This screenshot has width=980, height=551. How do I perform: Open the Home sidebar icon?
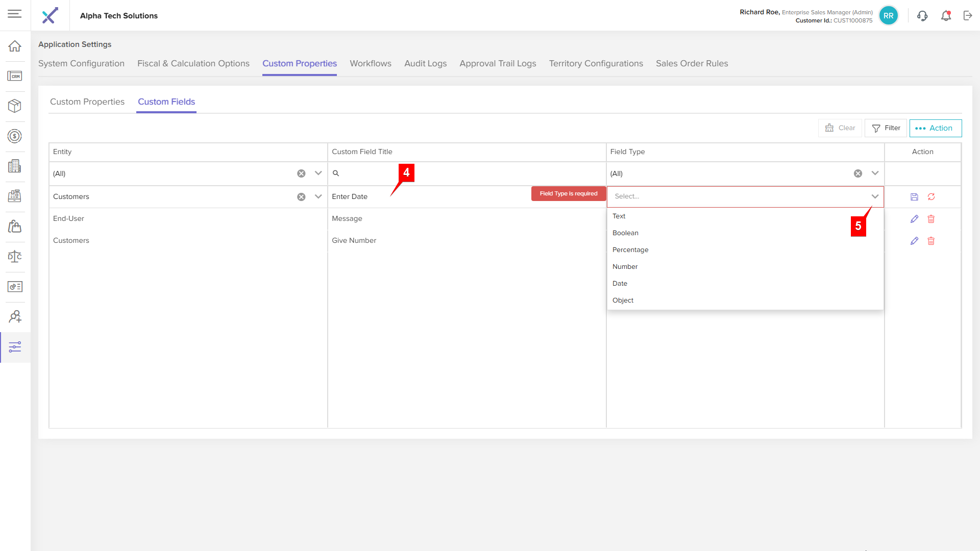[15, 46]
